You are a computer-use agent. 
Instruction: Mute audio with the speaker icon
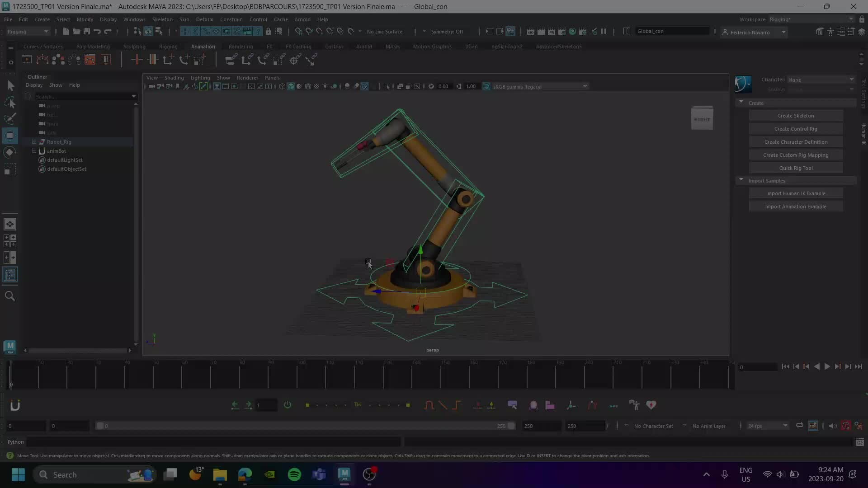point(833,426)
